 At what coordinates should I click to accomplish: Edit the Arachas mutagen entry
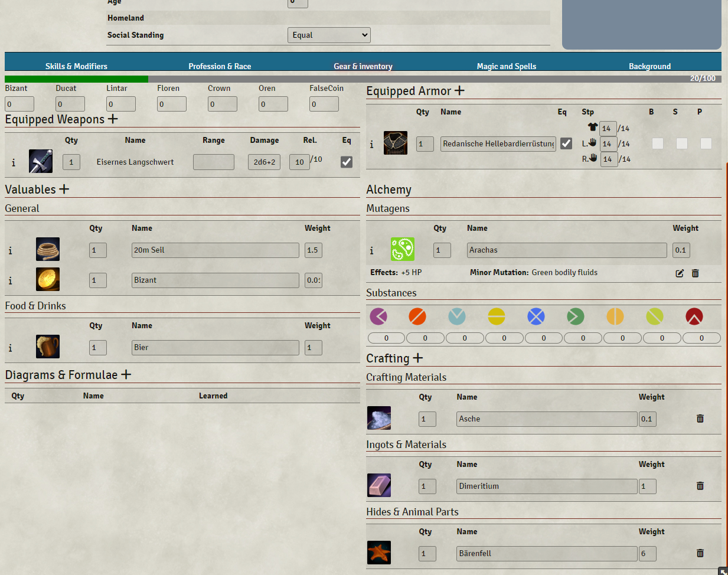pyautogui.click(x=680, y=273)
